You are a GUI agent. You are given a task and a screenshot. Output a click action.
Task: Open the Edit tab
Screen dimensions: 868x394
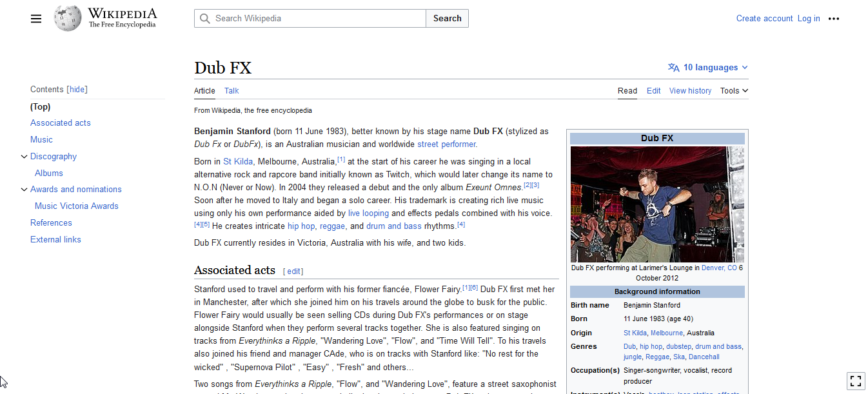[654, 91]
